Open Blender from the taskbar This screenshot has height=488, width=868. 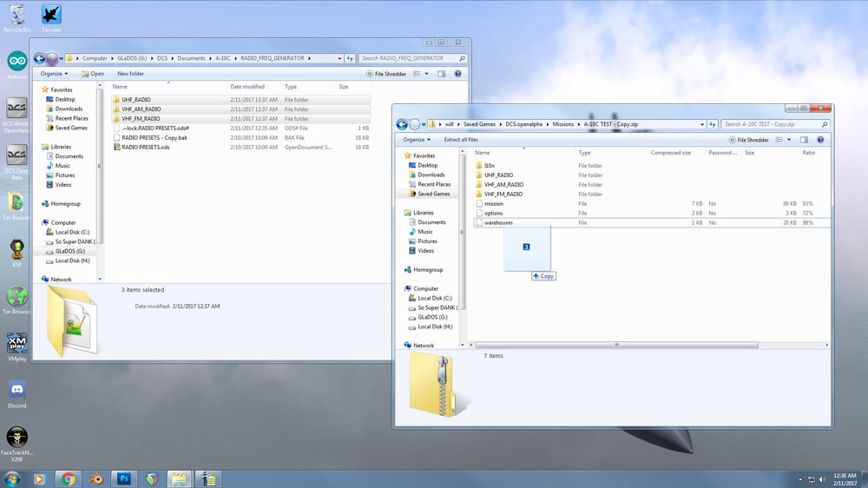click(95, 478)
